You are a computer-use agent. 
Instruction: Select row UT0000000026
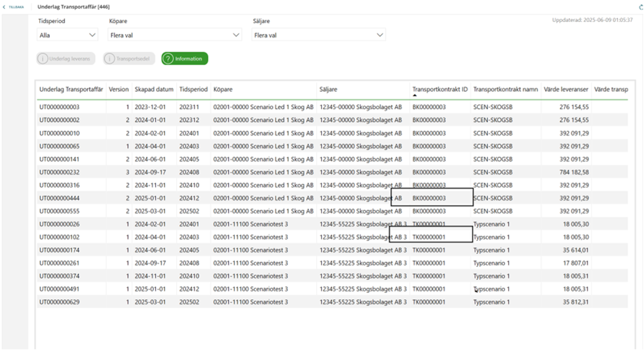(332, 224)
